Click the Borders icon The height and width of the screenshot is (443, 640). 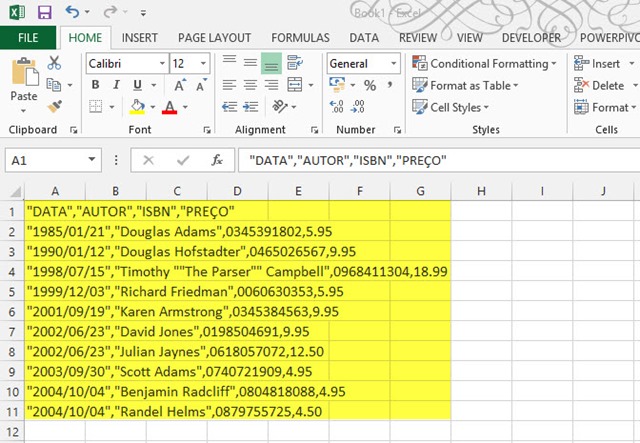[96, 107]
